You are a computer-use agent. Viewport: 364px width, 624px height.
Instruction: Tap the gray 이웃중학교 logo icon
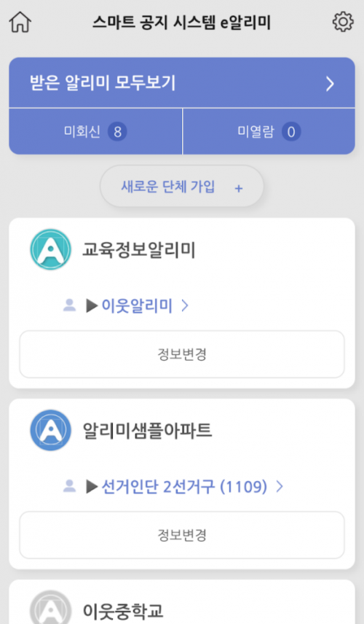point(51,607)
